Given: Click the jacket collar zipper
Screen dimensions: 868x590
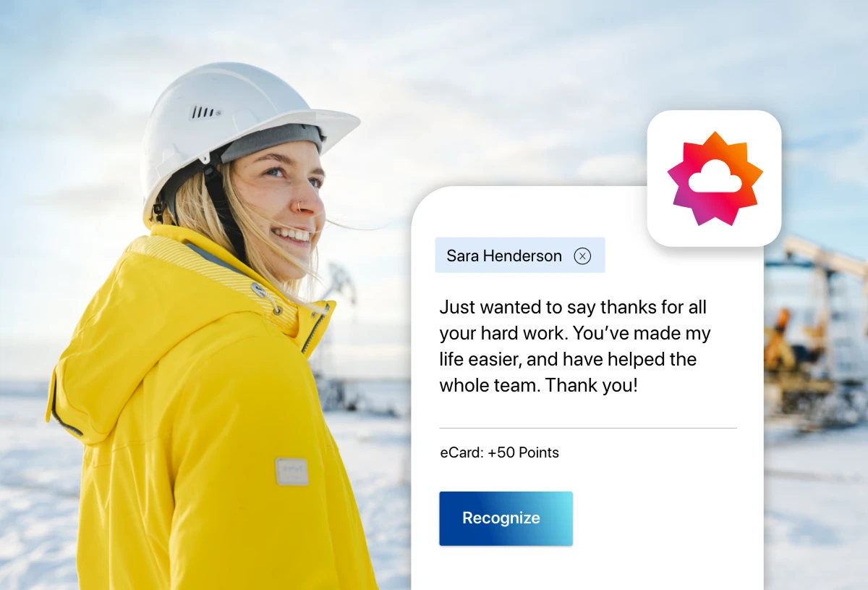Looking at the screenshot, I should point(316,329).
